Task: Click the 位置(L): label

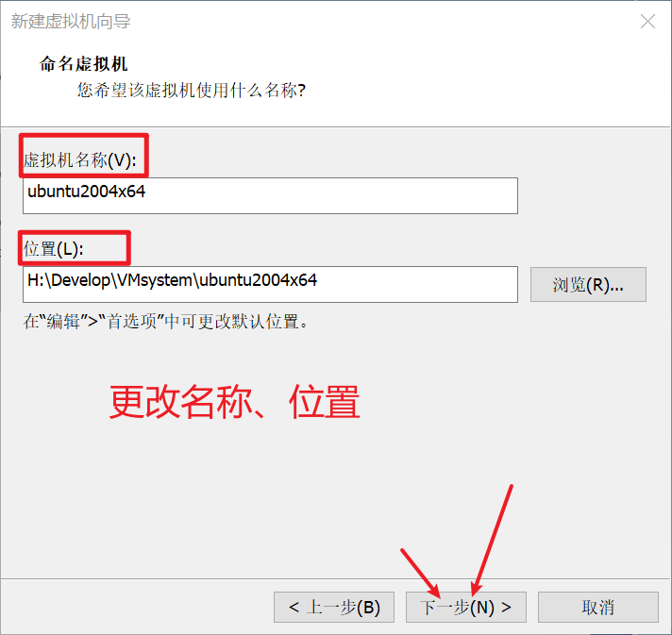Action: 54,248
